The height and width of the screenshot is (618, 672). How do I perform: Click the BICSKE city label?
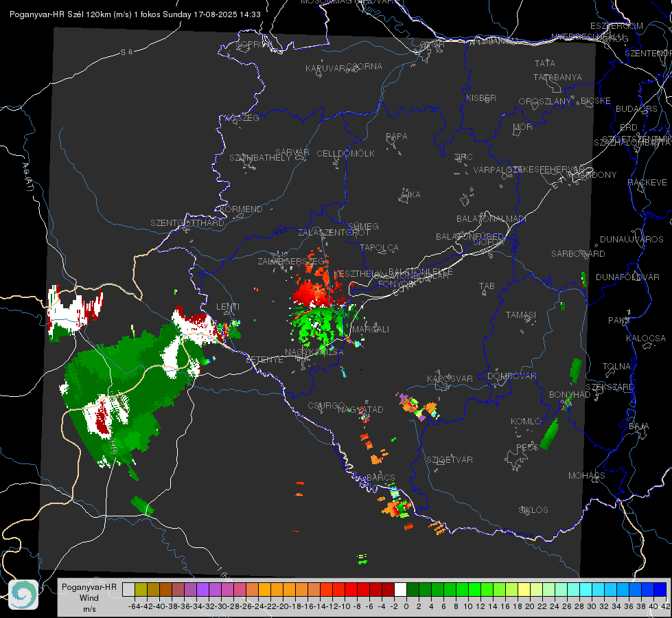596,100
